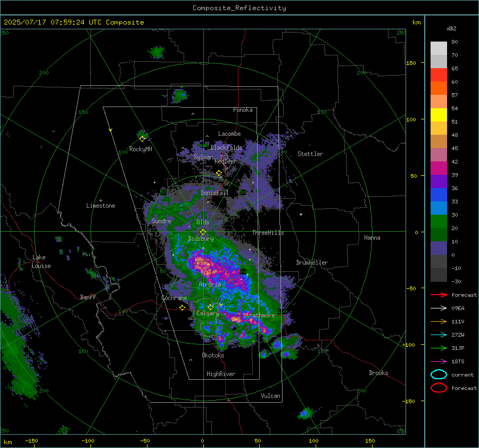Click the isolated blue cell southeast of Vulcan

pos(304,414)
